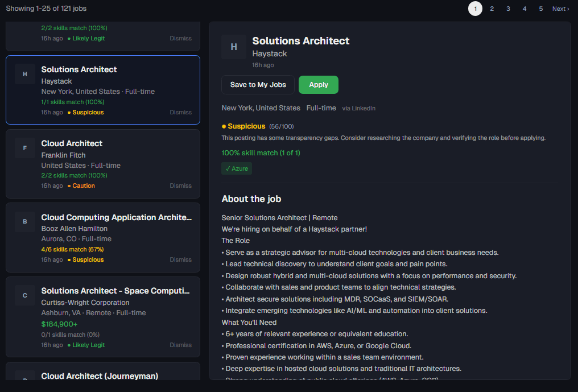Click 4/6 skills match (67%) text
The width and height of the screenshot is (578, 392).
click(72, 249)
